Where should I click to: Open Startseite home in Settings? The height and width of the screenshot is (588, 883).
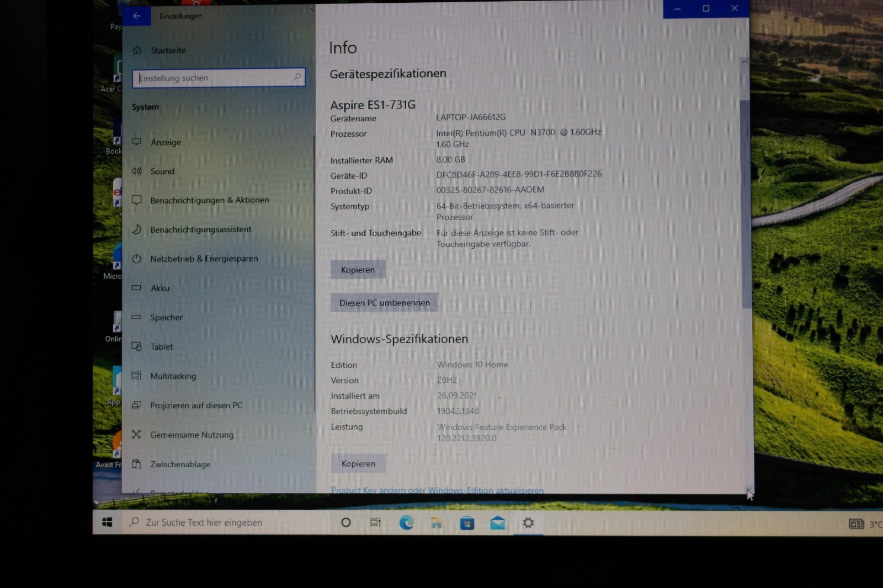[x=168, y=50]
